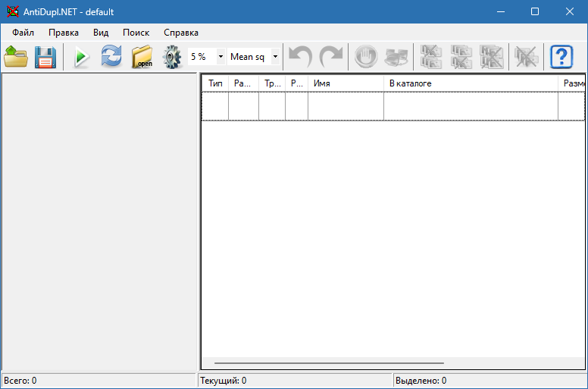
Task: Click the delete defect images toolbar icon
Action: (x=526, y=57)
